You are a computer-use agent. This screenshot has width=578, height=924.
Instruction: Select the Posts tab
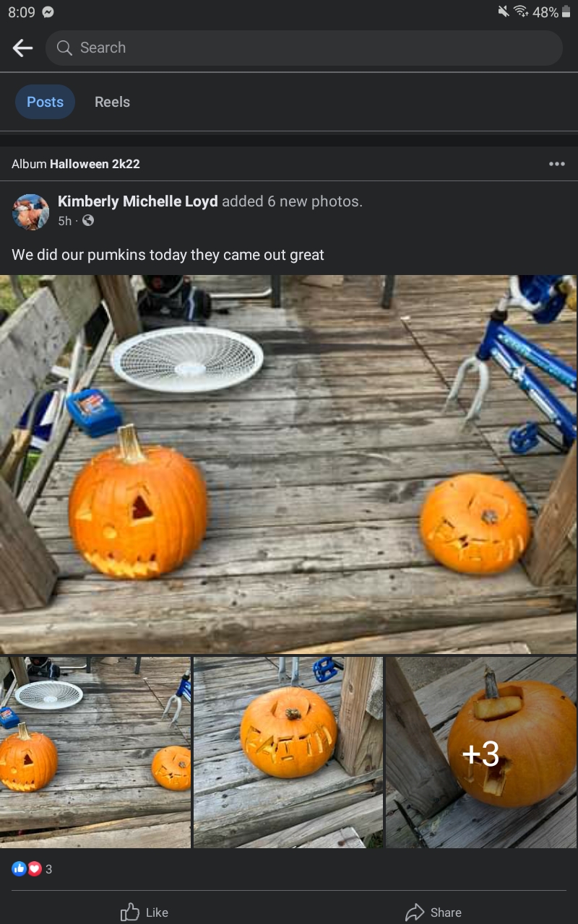point(45,102)
